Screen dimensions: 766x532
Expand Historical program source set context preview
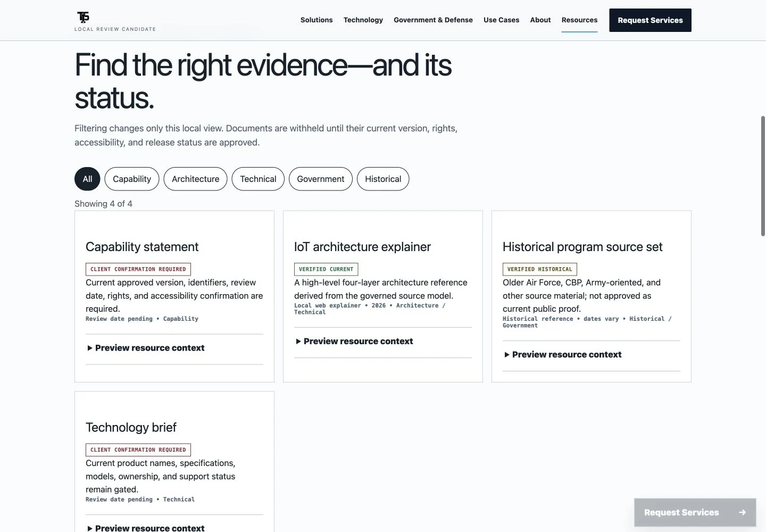[x=592, y=355]
